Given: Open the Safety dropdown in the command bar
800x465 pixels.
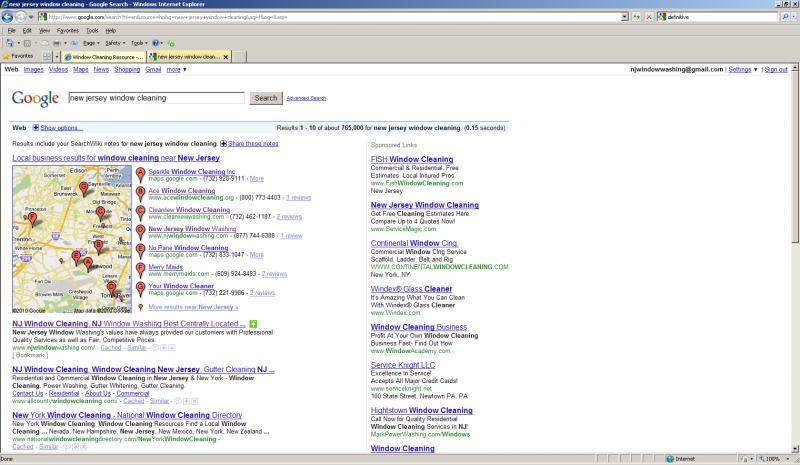Looking at the screenshot, I should pos(115,43).
